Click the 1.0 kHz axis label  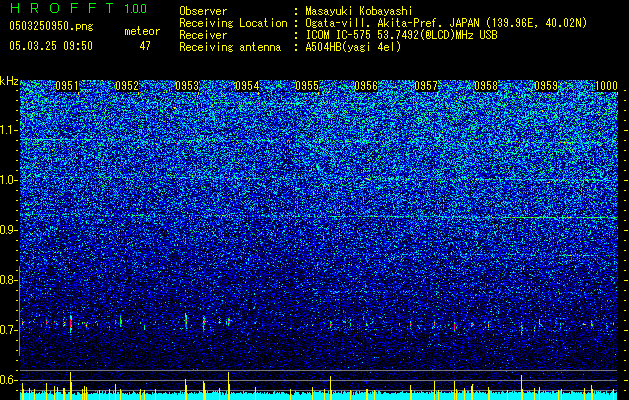(9, 180)
